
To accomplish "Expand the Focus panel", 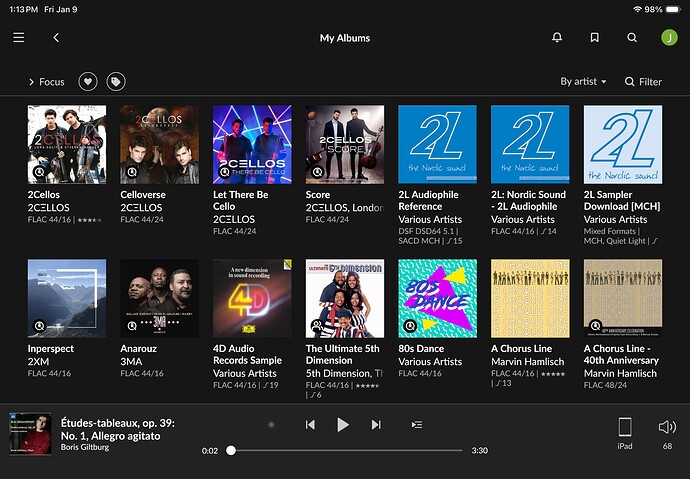I will click(46, 82).
